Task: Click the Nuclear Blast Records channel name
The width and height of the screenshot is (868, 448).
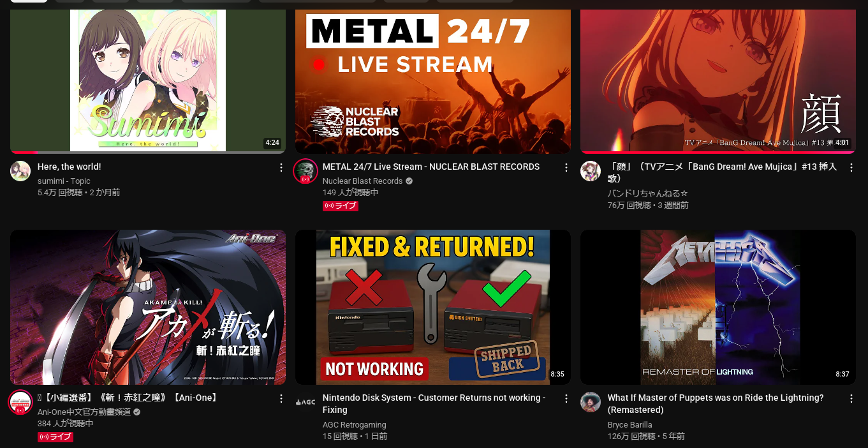Action: [x=362, y=181]
